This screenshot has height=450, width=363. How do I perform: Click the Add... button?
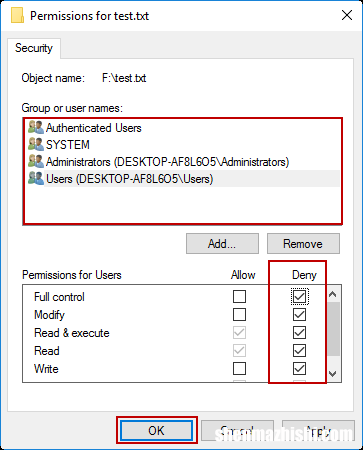pos(222,244)
